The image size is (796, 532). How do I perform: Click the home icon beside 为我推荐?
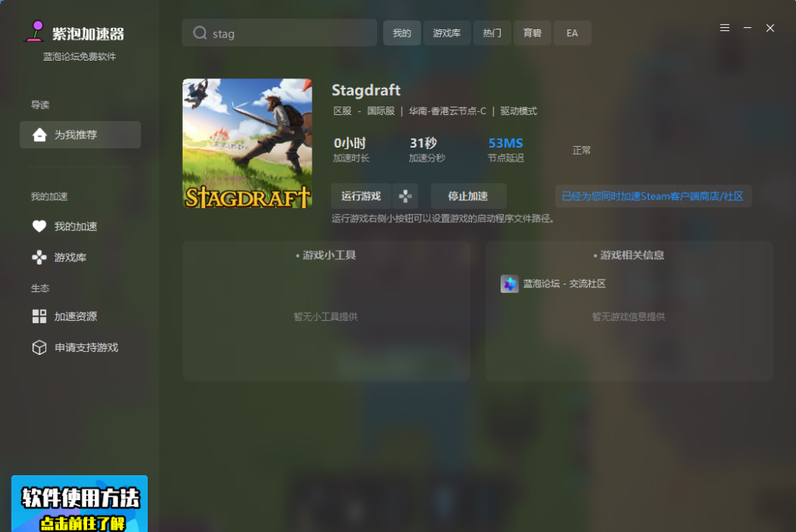tap(40, 135)
